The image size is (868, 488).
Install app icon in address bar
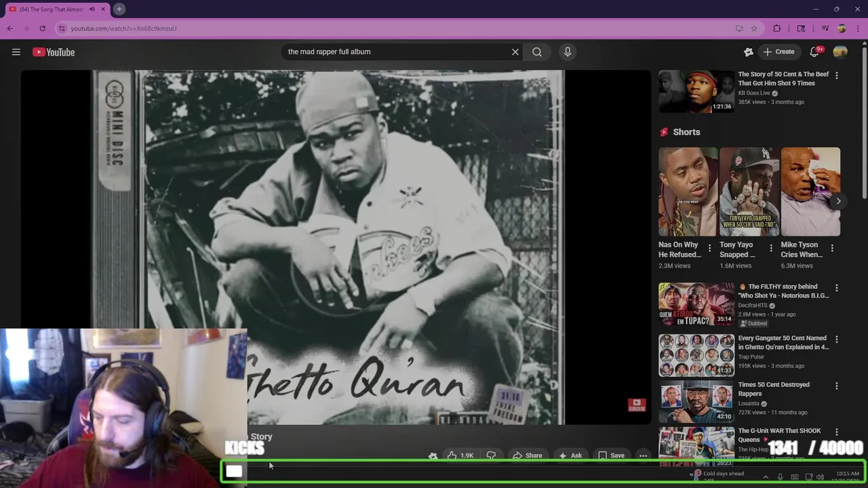tap(739, 28)
